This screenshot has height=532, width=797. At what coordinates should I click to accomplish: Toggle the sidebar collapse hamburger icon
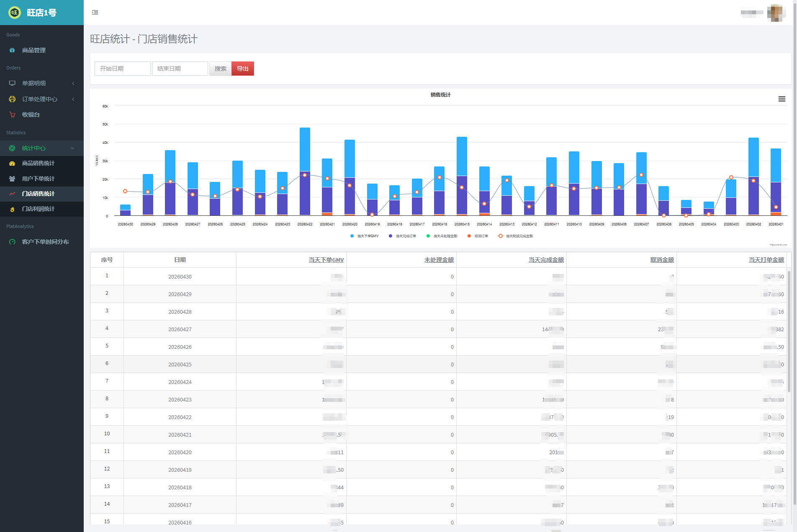[x=95, y=13]
